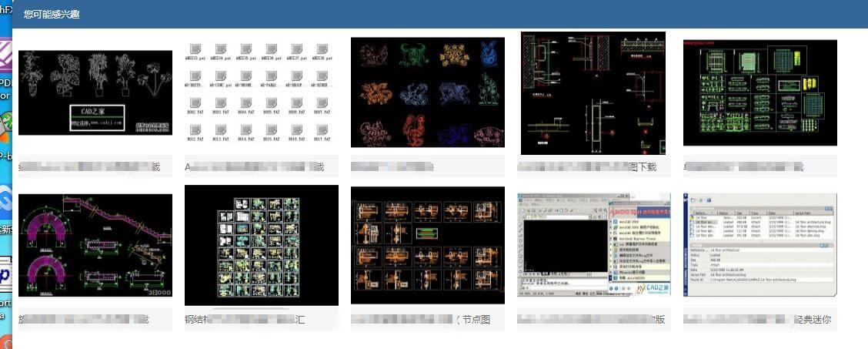Open the AutoCAD software menu screenshot thumbnail

point(593,245)
